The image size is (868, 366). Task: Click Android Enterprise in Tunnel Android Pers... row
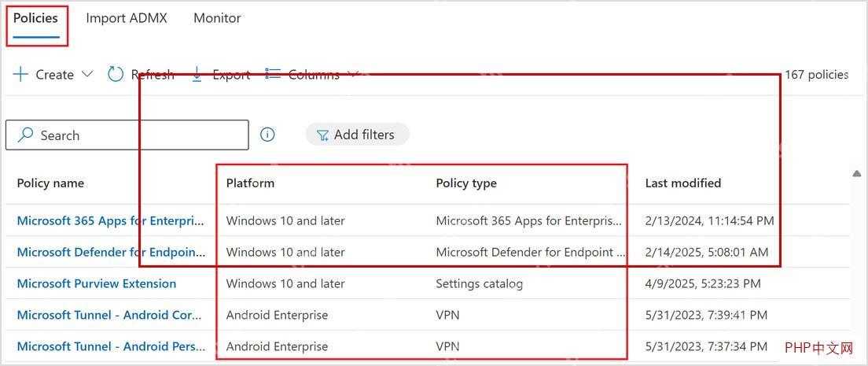[x=277, y=347]
